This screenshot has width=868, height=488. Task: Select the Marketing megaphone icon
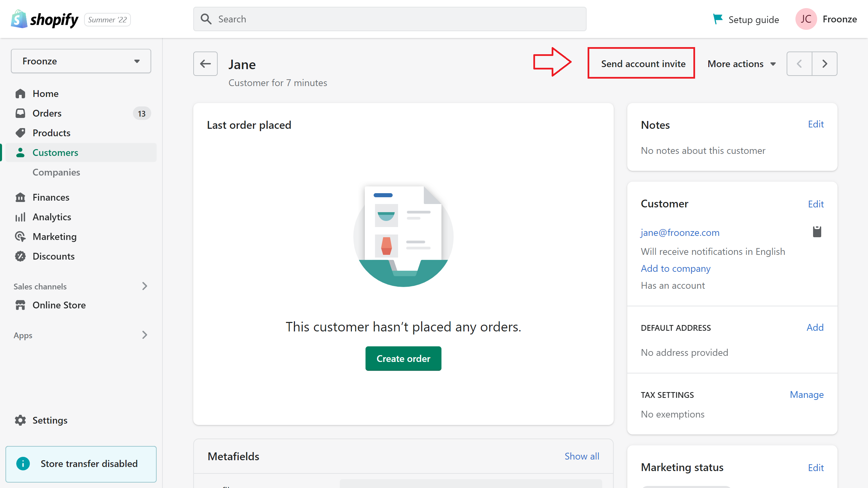(x=20, y=237)
